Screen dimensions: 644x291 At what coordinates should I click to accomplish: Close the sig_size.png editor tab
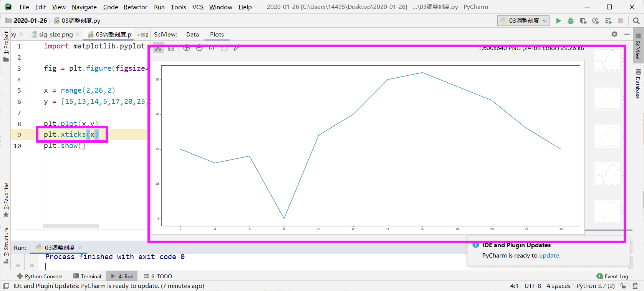(78, 34)
